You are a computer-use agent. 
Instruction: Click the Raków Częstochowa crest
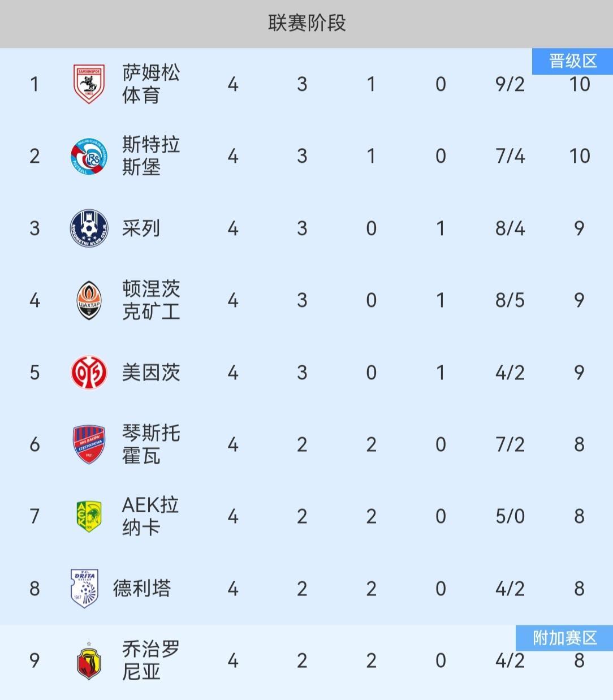(89, 444)
